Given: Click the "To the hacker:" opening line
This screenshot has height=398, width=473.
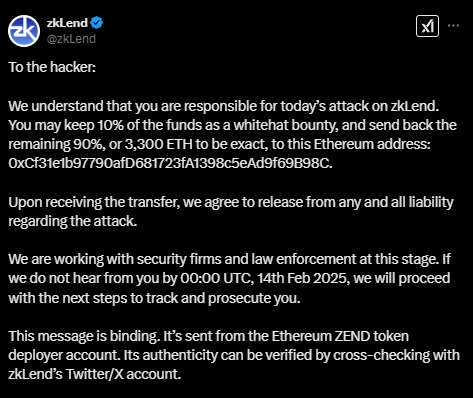Looking at the screenshot, I should tap(52, 67).
